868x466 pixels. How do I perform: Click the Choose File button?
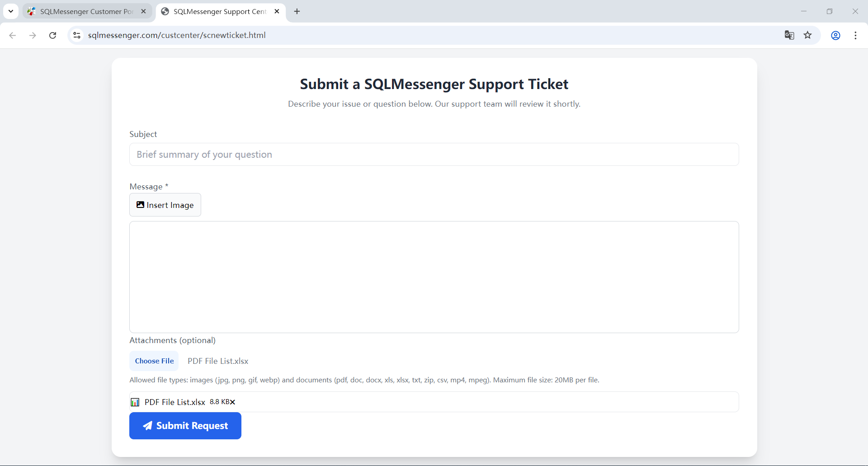pyautogui.click(x=154, y=361)
